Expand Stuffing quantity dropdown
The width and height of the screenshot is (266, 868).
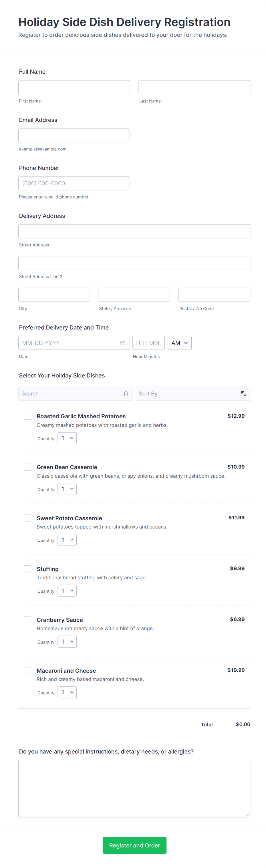pyautogui.click(x=67, y=591)
